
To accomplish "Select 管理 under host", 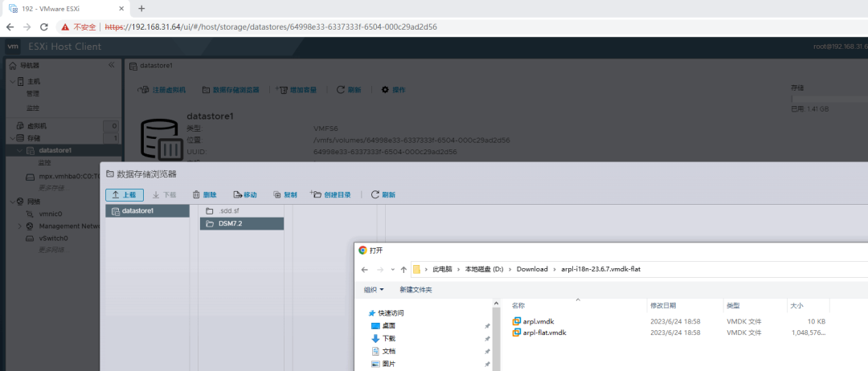I will 33,93.
